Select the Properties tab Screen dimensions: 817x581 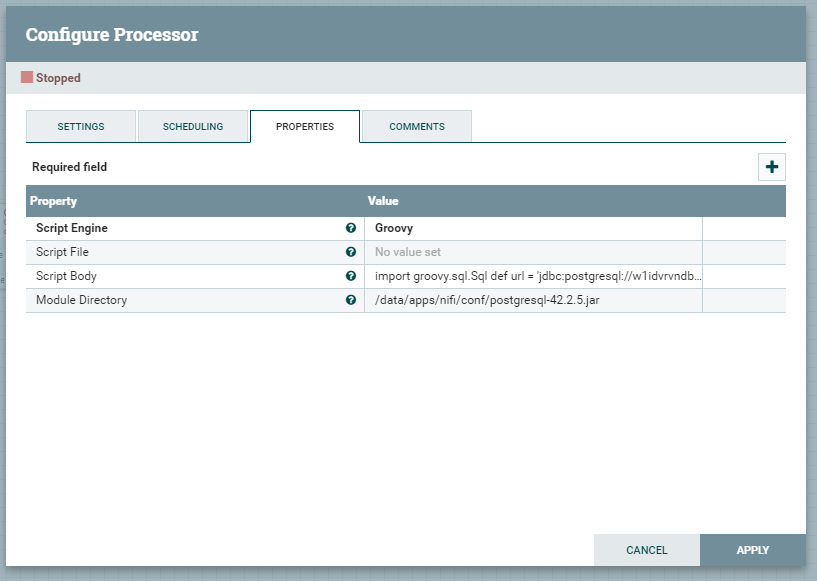point(305,127)
